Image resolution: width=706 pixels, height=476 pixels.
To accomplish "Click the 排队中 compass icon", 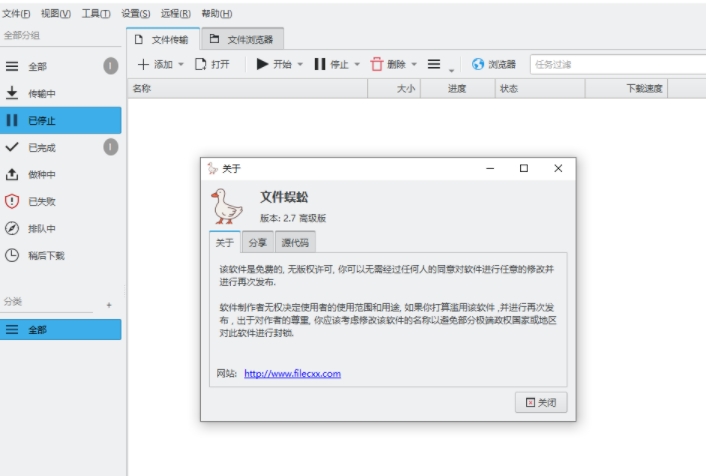I will click(x=12, y=228).
